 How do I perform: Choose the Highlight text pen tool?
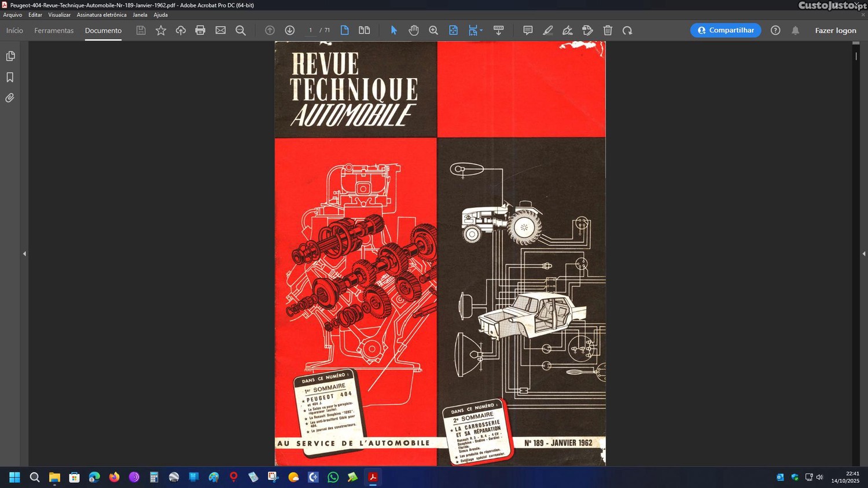point(547,31)
